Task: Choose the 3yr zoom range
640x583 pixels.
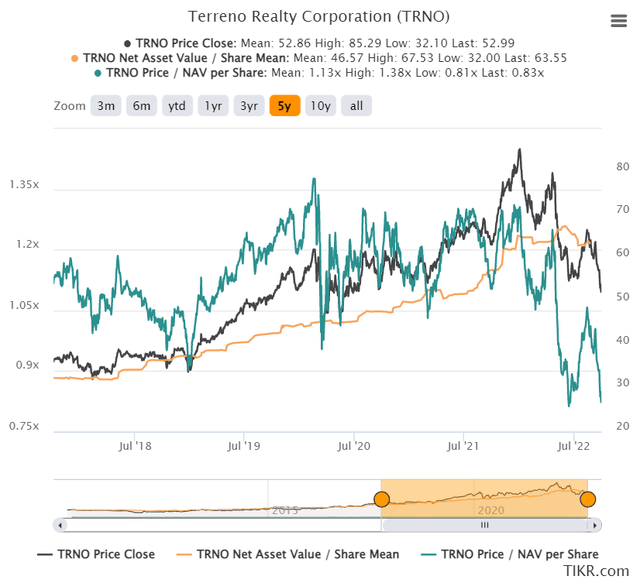Action: [249, 106]
